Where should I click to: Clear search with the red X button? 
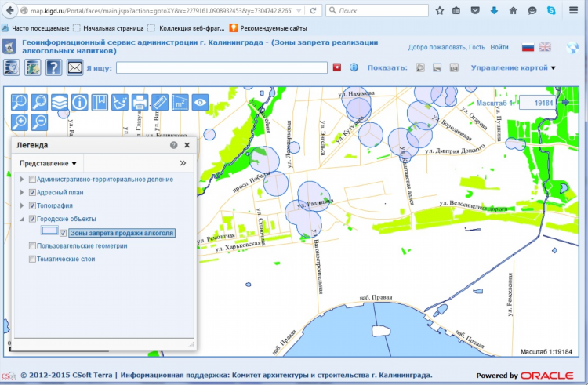337,67
